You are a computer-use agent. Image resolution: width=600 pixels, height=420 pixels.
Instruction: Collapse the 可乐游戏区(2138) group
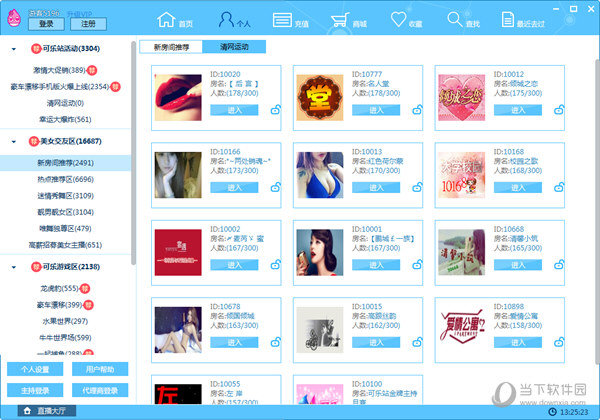(x=14, y=267)
